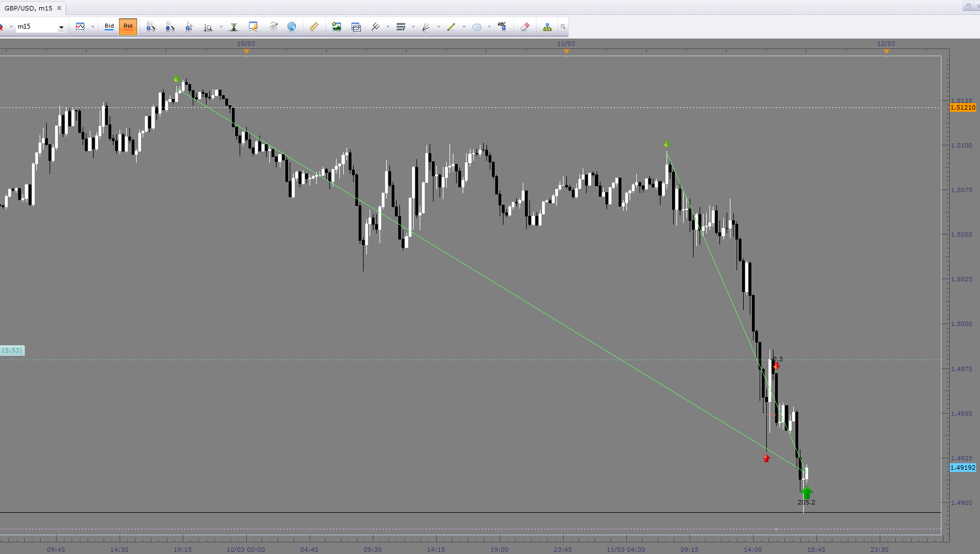Click the 12/03 date marker triangle

point(886,52)
